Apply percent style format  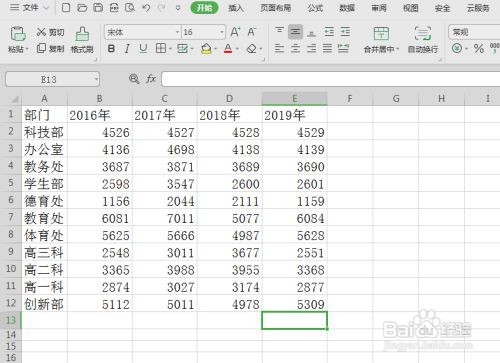pos(479,49)
